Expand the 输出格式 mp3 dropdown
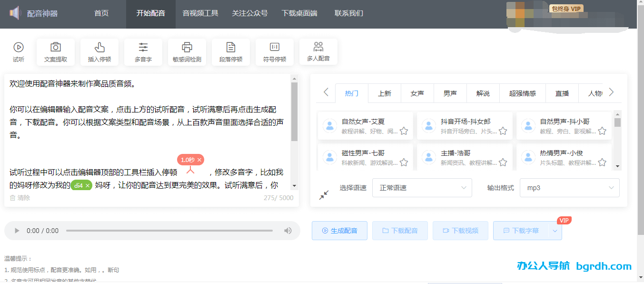Screen dimensions: 644x284 click(569, 188)
